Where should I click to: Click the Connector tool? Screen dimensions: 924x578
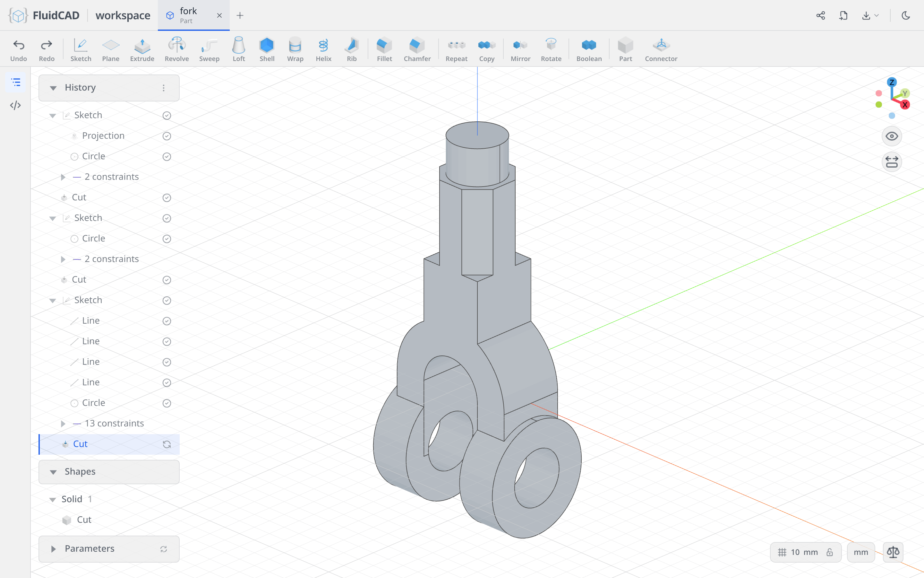(661, 50)
